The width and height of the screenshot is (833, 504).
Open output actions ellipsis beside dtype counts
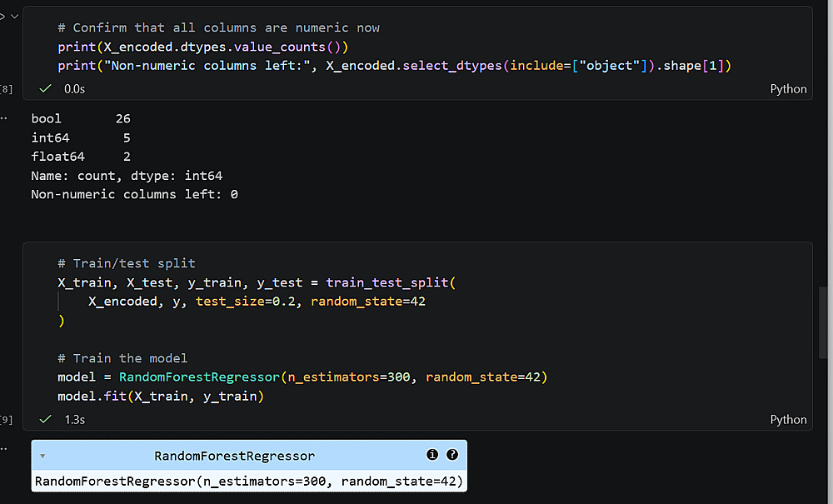(x=3, y=119)
